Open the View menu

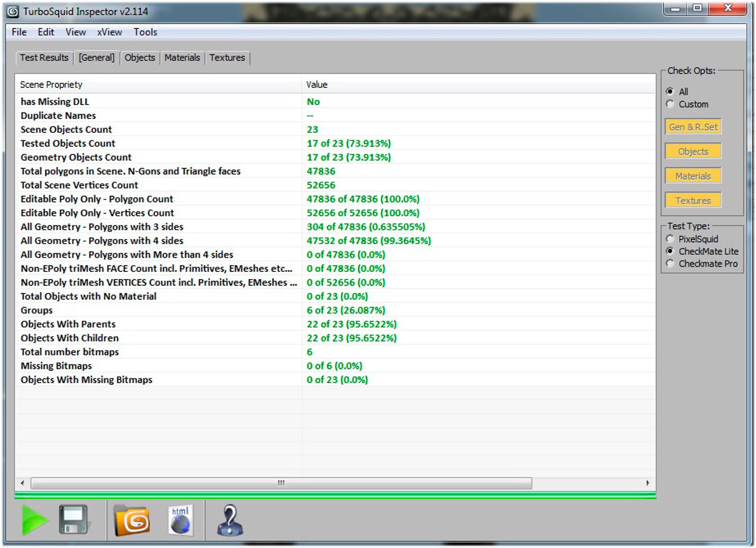(76, 32)
